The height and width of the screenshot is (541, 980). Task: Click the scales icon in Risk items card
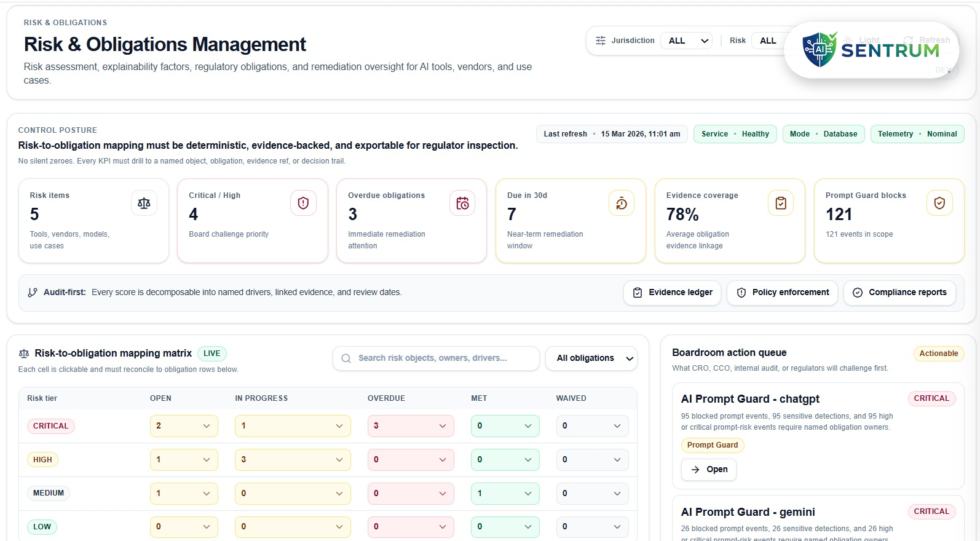144,203
